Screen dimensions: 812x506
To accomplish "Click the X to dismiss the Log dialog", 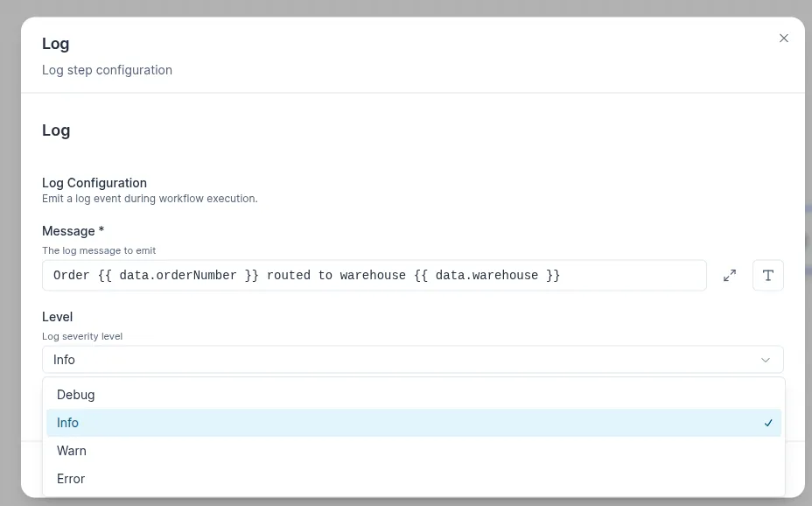I will pos(783,38).
